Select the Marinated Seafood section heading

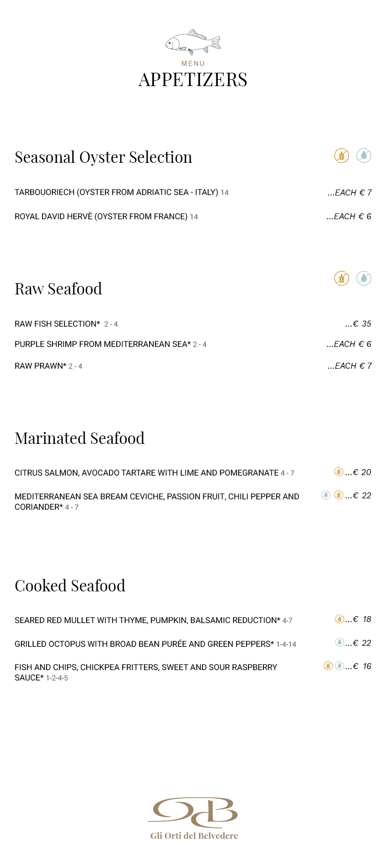(80, 438)
